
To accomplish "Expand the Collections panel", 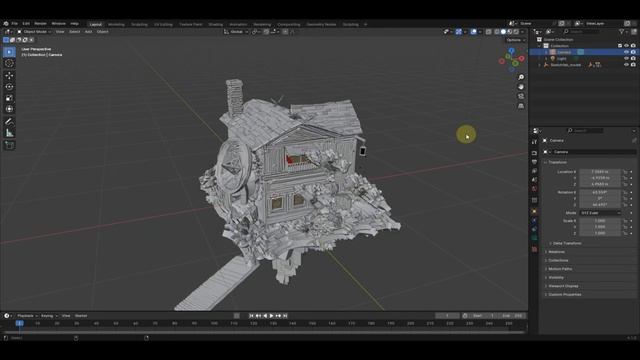I will coord(558,260).
